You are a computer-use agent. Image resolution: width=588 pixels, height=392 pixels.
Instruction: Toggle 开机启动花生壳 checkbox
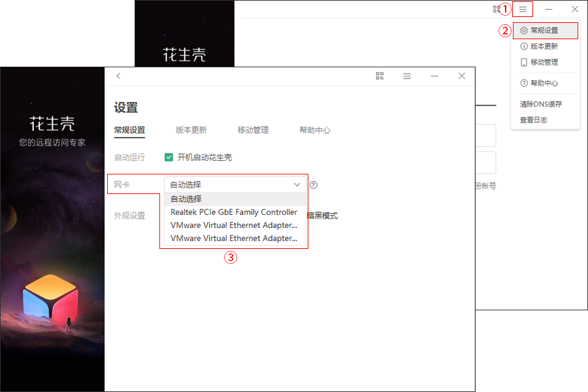169,157
